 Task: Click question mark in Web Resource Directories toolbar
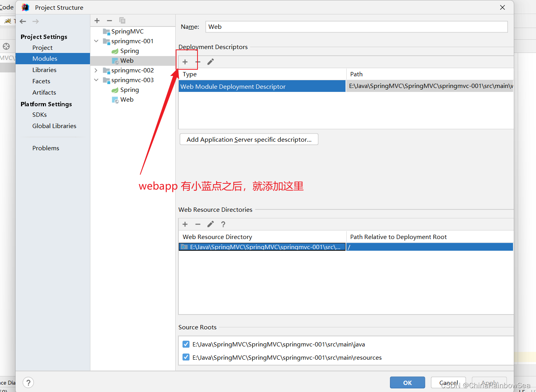tap(223, 224)
